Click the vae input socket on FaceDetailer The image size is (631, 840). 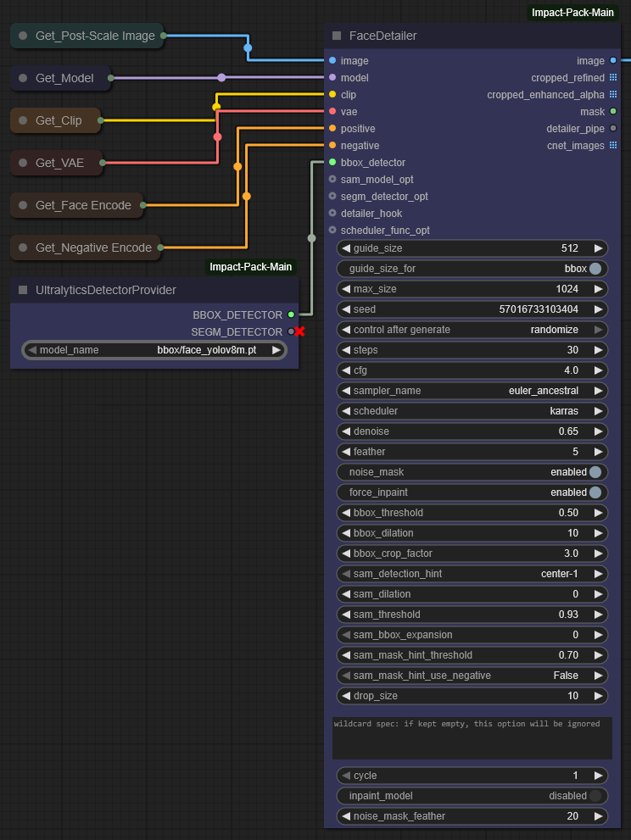[x=332, y=111]
